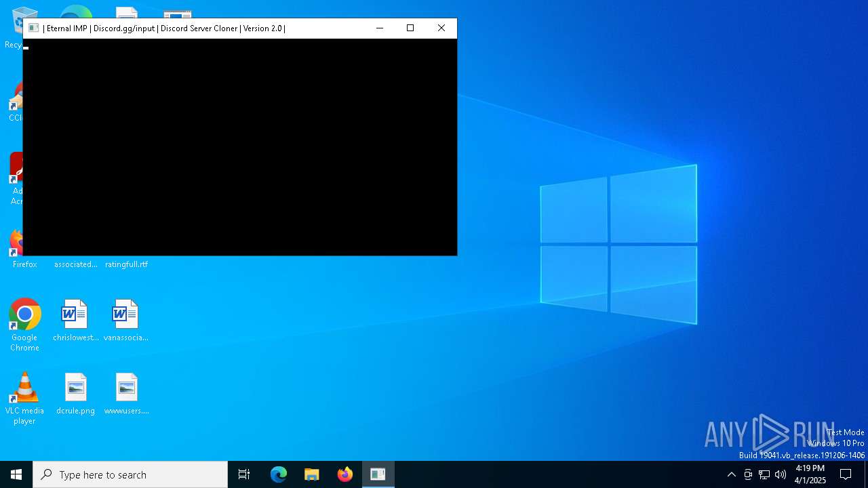Open the dcrule.png image file
This screenshot has width=868, height=488.
75,394
